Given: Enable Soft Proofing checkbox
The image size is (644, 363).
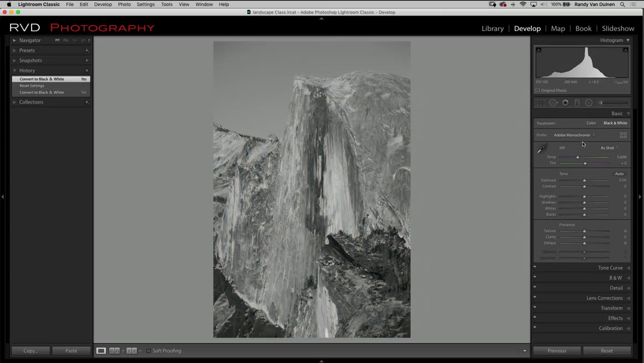Looking at the screenshot, I should click(x=149, y=351).
